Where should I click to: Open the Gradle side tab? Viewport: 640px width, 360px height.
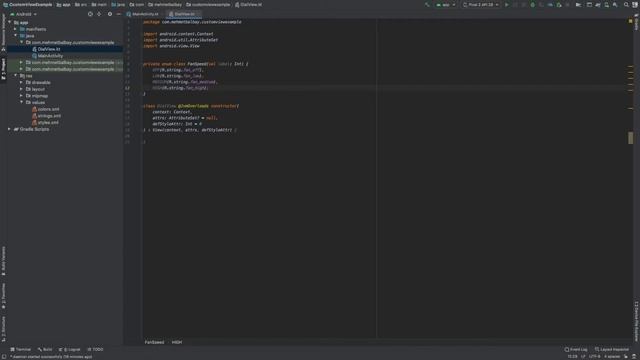pos(636,22)
